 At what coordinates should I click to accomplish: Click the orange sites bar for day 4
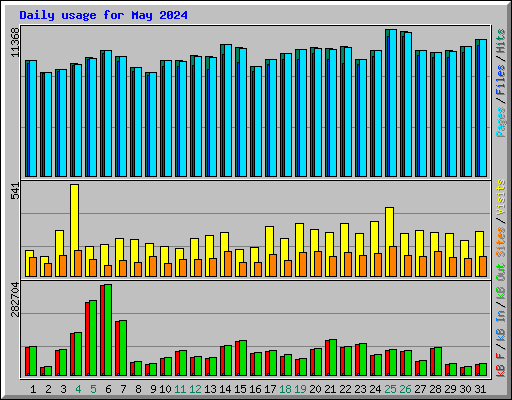pyautogui.click(x=78, y=263)
